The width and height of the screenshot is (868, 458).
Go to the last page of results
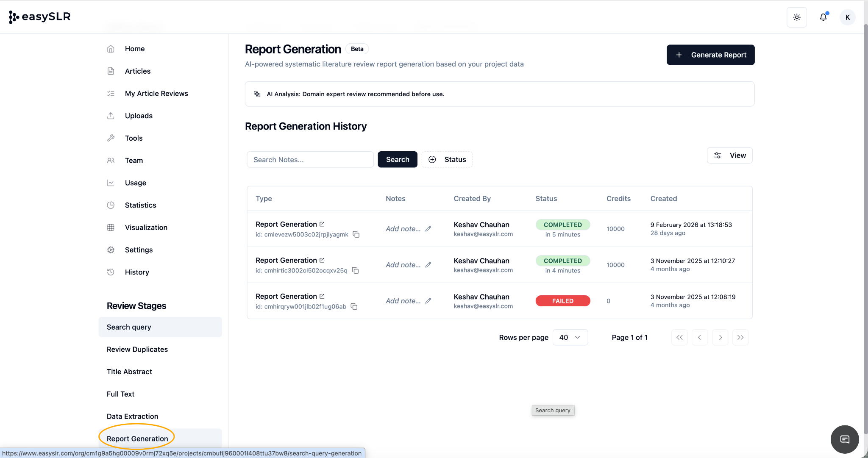coord(740,337)
